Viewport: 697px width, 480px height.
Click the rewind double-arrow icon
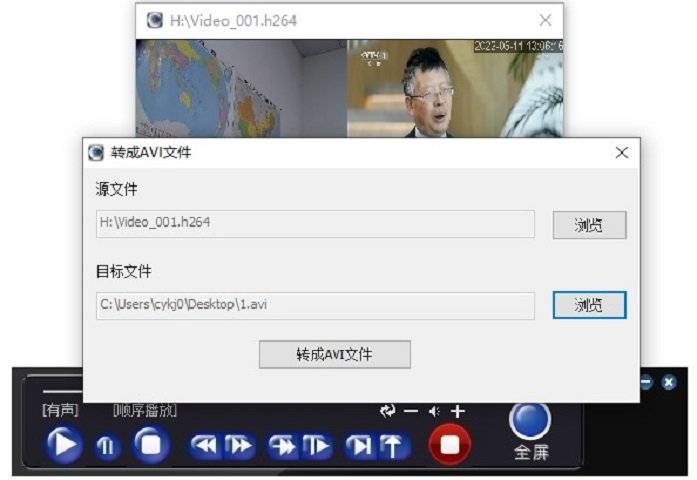coord(203,446)
